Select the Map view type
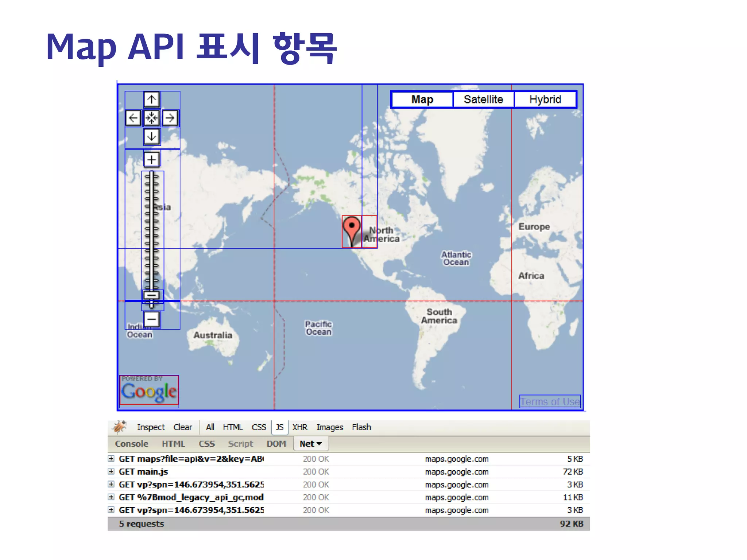Viewport: 747px width, 560px height. [x=422, y=100]
